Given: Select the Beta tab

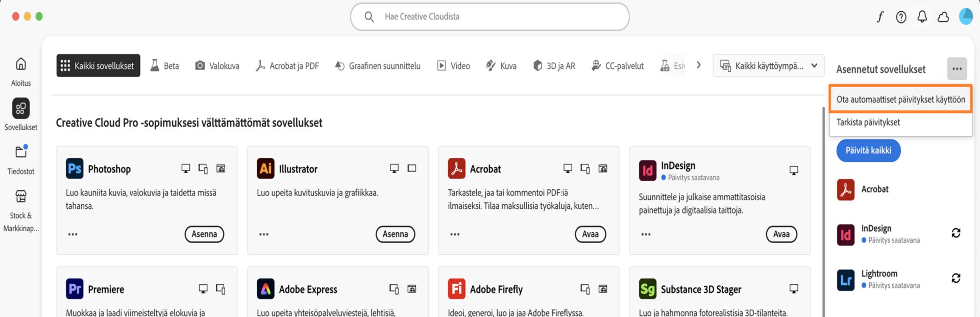Looking at the screenshot, I should [x=164, y=66].
